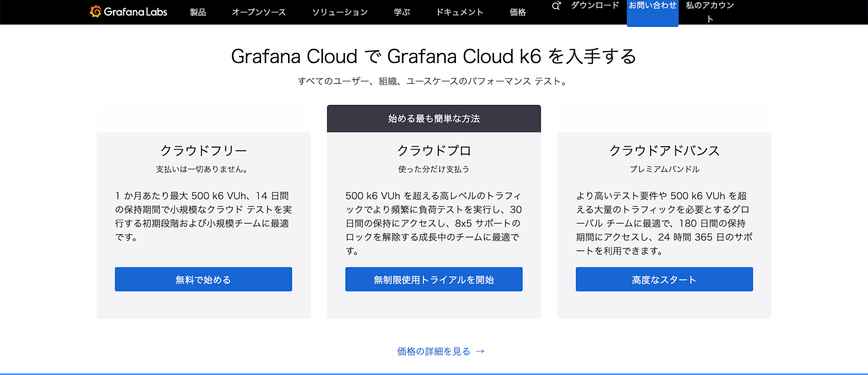Click 使った分だけ支払う subtitle
Viewport: 868px width, 375px height.
point(434,169)
